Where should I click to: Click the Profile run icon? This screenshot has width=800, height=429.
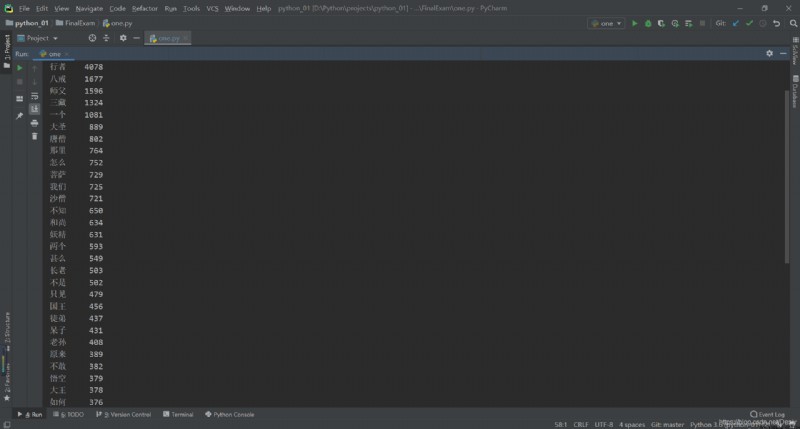point(675,23)
